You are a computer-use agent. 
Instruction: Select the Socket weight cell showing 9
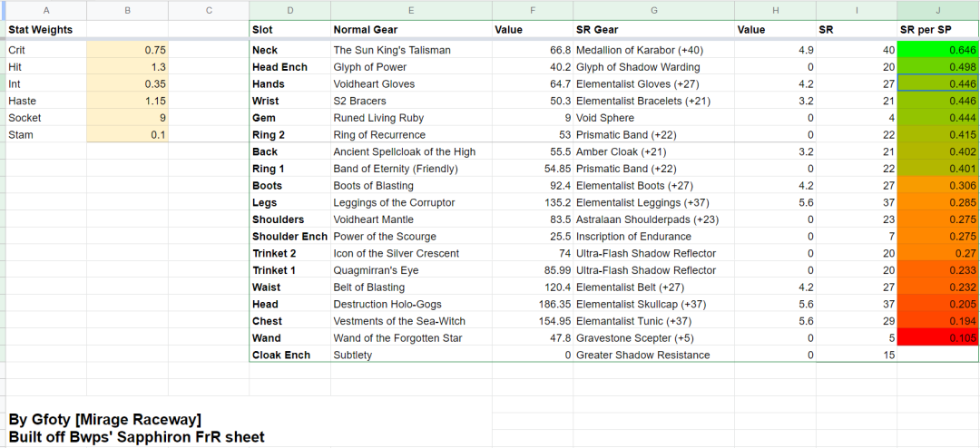pos(127,118)
